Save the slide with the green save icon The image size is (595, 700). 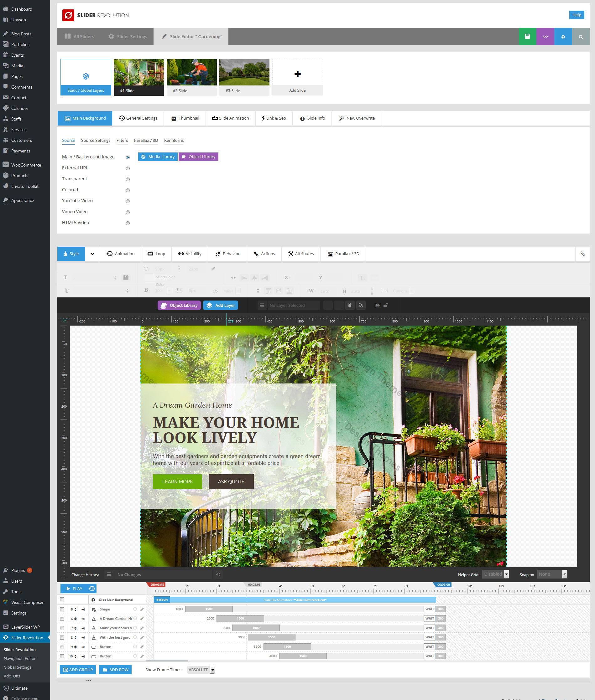tap(527, 36)
